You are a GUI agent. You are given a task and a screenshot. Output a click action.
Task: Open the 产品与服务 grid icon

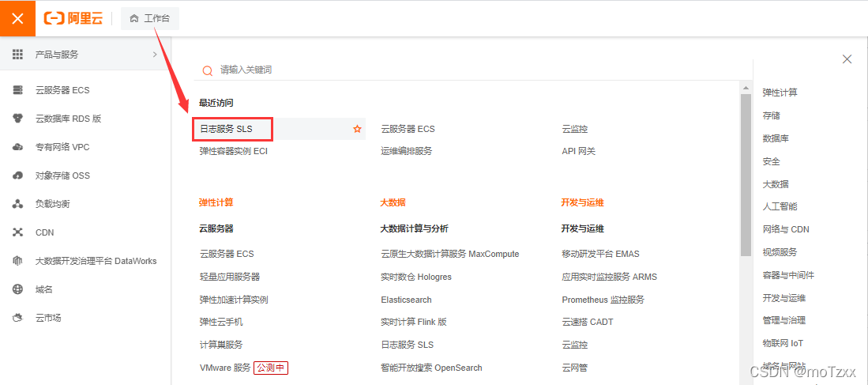(17, 55)
